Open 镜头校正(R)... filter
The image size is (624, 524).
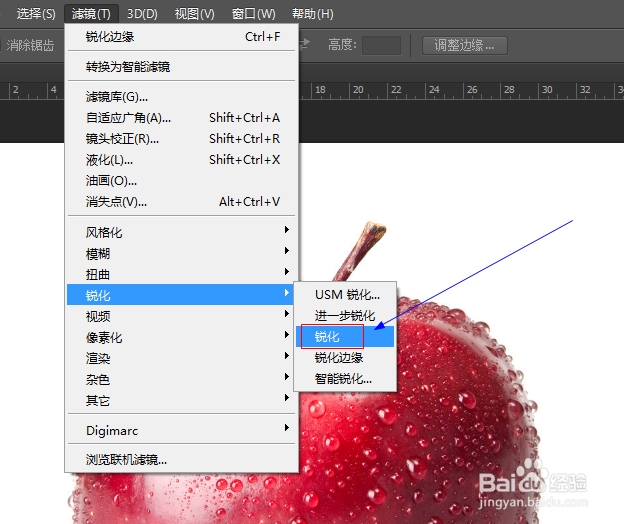[x=181, y=139]
